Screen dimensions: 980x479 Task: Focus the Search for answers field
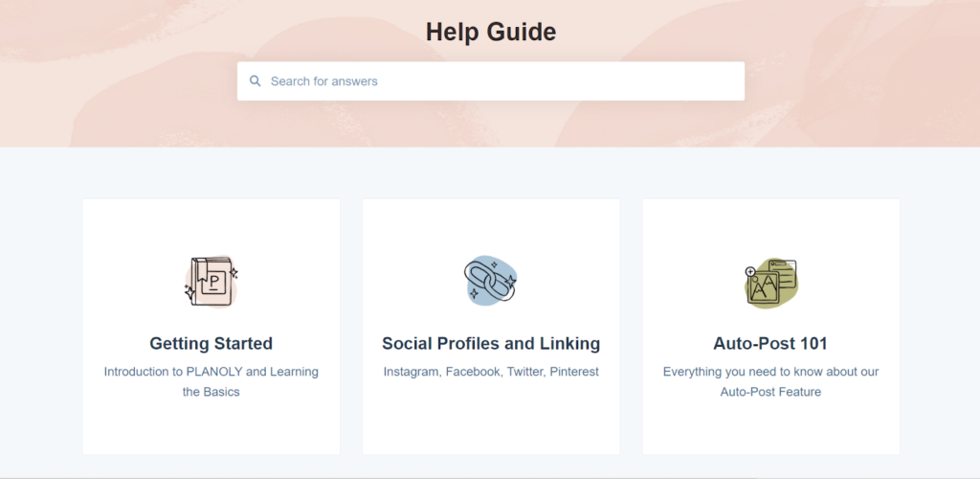(x=491, y=80)
